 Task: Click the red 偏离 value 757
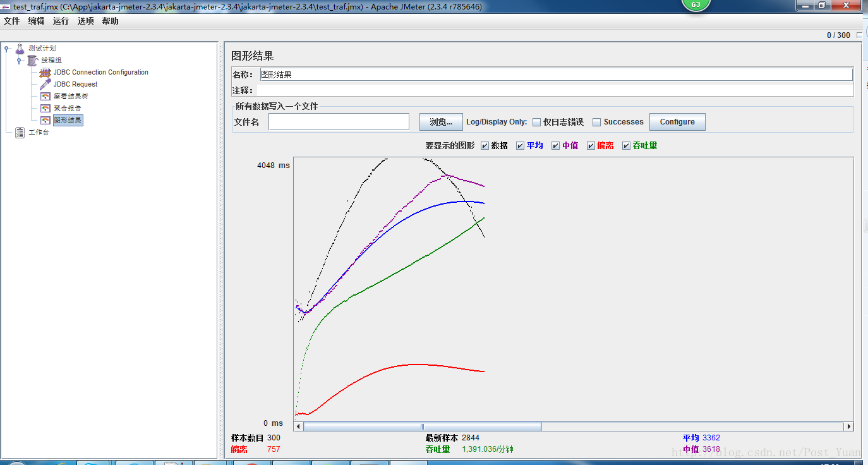274,449
